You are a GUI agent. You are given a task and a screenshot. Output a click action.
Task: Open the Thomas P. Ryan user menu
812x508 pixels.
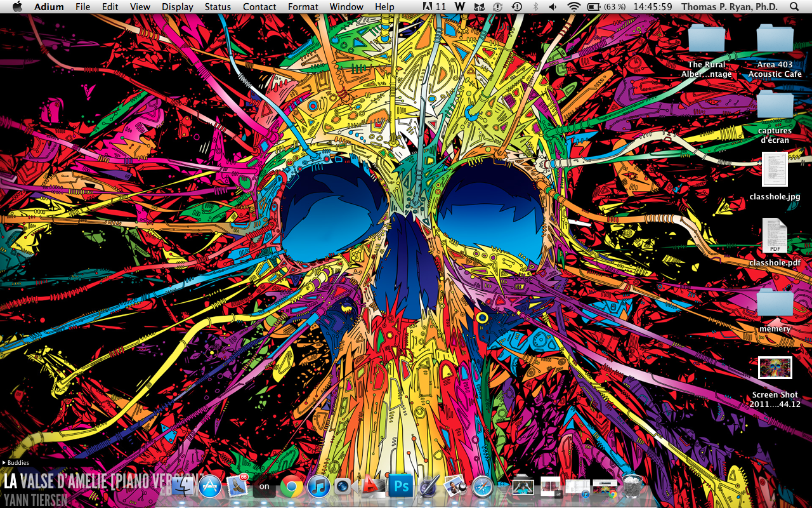tap(730, 7)
